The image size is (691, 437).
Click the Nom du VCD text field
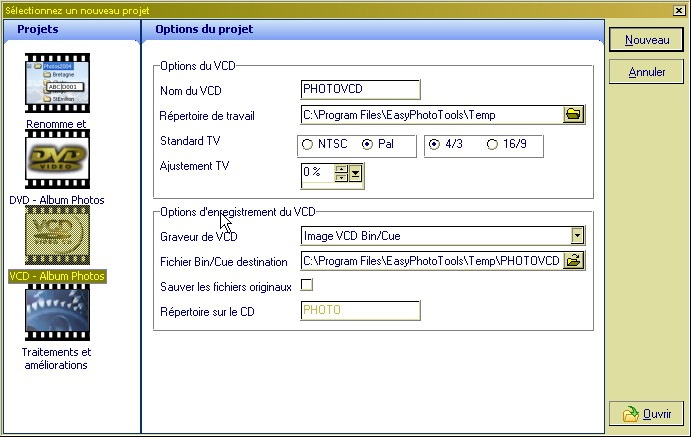coord(360,91)
